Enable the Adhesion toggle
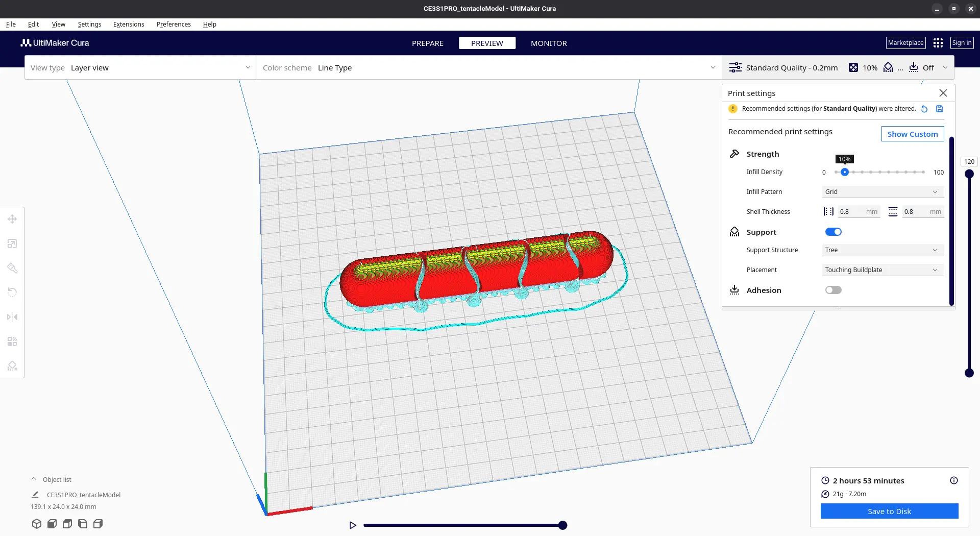The height and width of the screenshot is (536, 980). [834, 290]
